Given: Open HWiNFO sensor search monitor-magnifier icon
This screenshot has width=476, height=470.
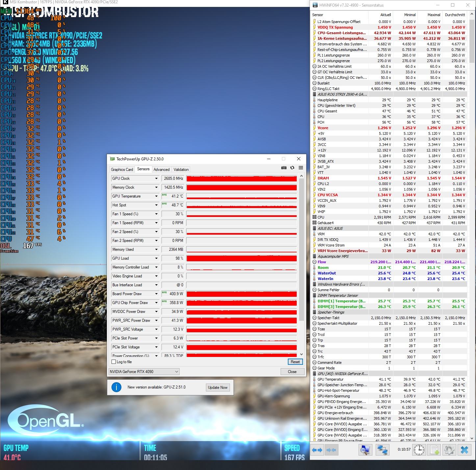Looking at the screenshot, I should [x=365, y=450].
